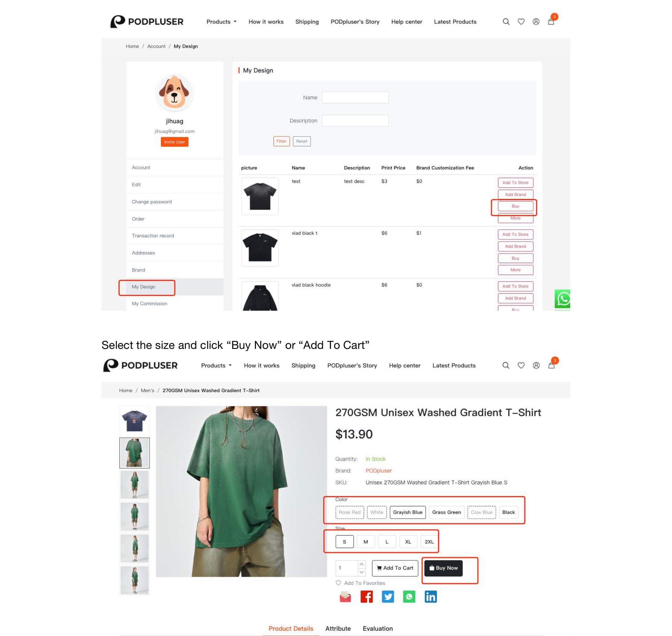Open the wishlist heart icon in top header
672x636 pixels.
[x=521, y=22]
